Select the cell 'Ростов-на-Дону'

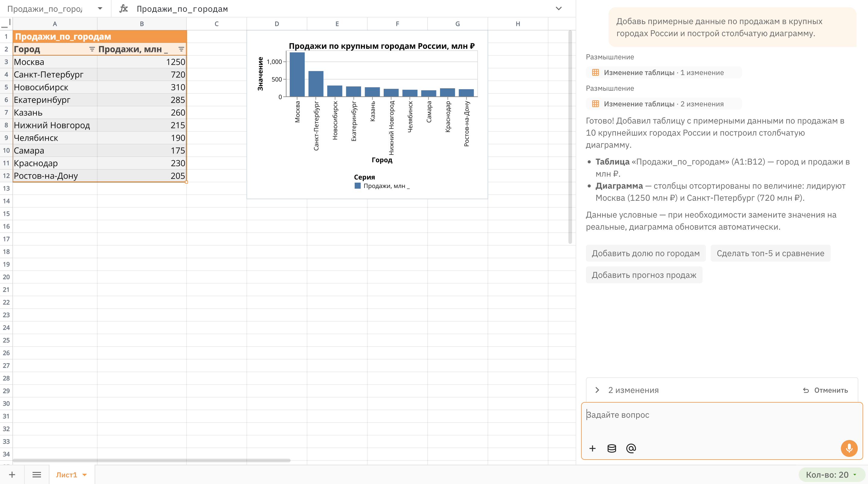tap(55, 176)
